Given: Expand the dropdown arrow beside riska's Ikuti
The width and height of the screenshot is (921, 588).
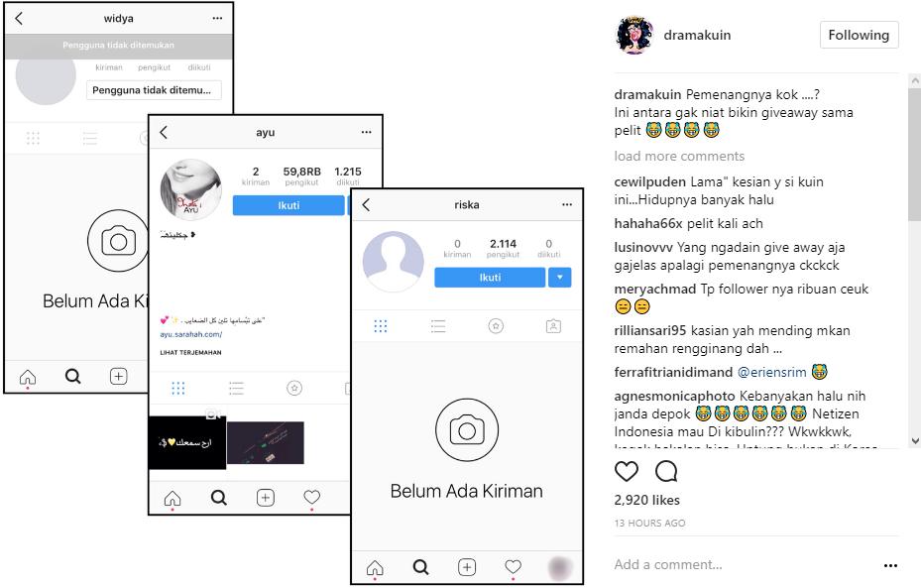Looking at the screenshot, I should 560,278.
